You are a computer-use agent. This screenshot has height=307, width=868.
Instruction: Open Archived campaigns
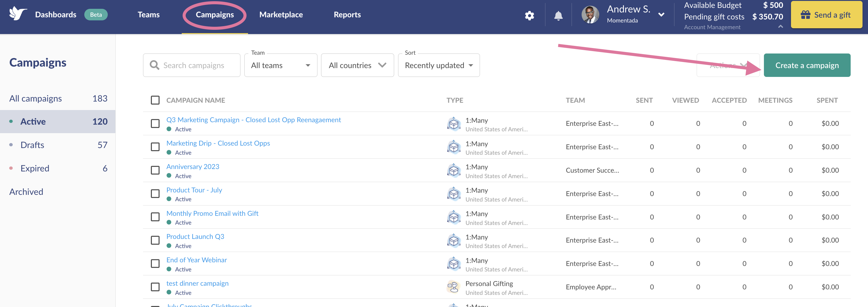click(26, 191)
